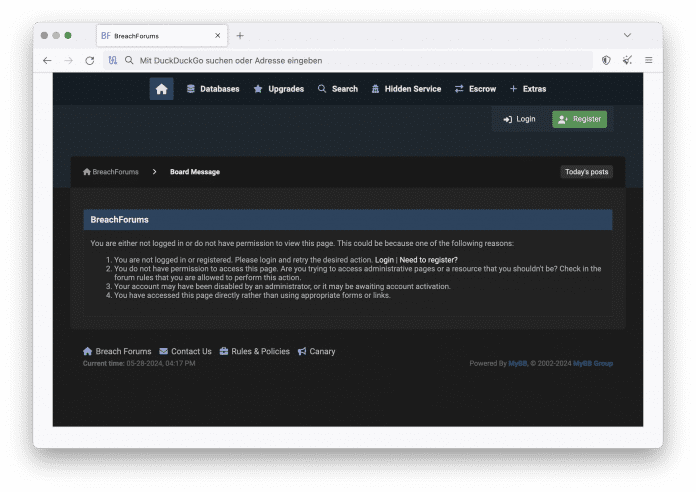Click the browser forward arrow
Viewport: 696px width, 492px height.
click(x=68, y=60)
